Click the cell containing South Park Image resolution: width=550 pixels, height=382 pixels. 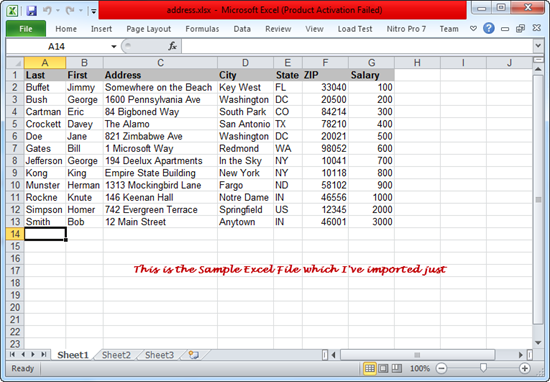point(246,112)
